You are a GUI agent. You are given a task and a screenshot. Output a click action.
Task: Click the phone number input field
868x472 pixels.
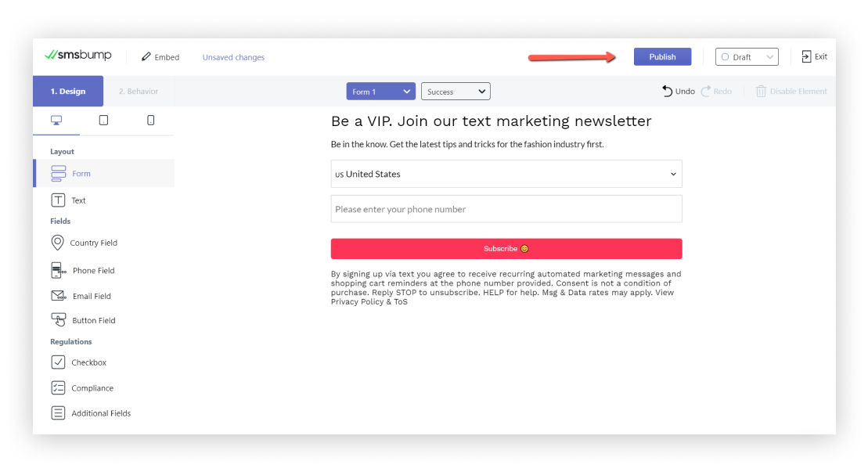[x=506, y=209]
